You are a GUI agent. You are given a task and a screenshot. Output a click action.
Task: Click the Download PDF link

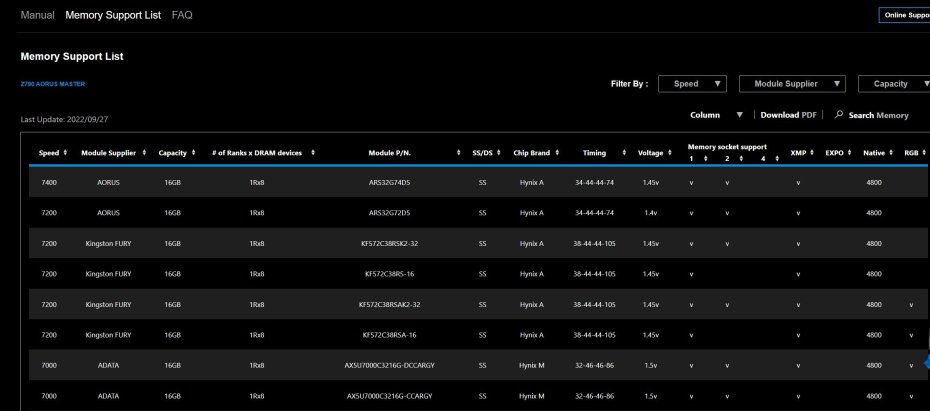(788, 115)
